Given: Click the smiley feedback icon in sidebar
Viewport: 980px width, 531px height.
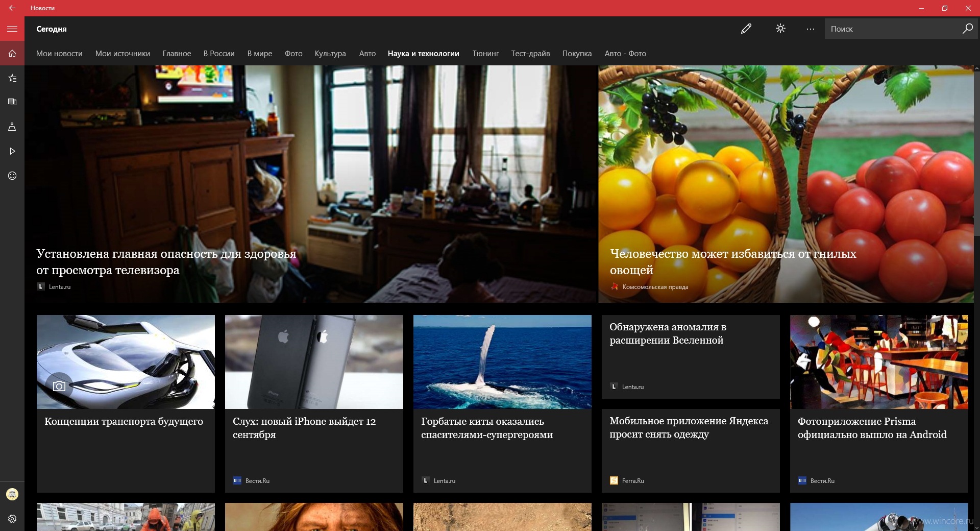Looking at the screenshot, I should pos(12,176).
